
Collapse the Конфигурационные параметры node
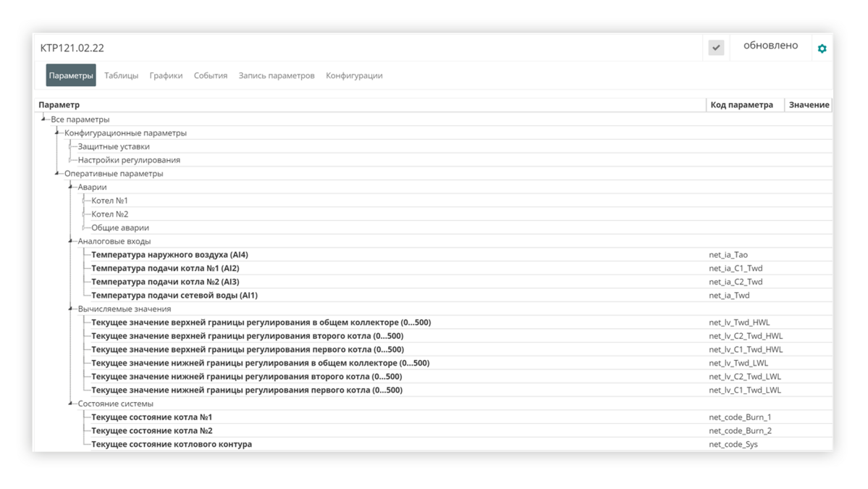(x=56, y=133)
